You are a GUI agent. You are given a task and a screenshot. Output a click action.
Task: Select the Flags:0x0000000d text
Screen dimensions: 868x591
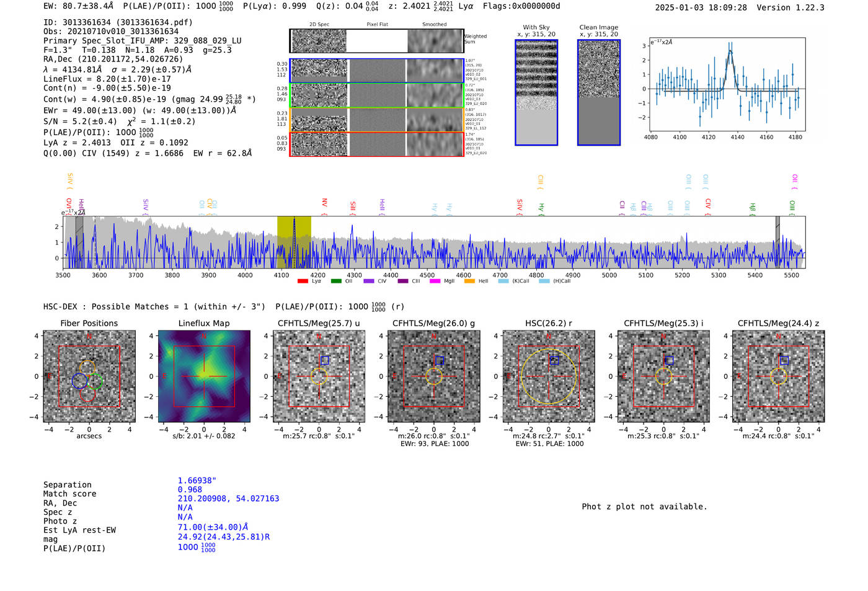pos(521,6)
